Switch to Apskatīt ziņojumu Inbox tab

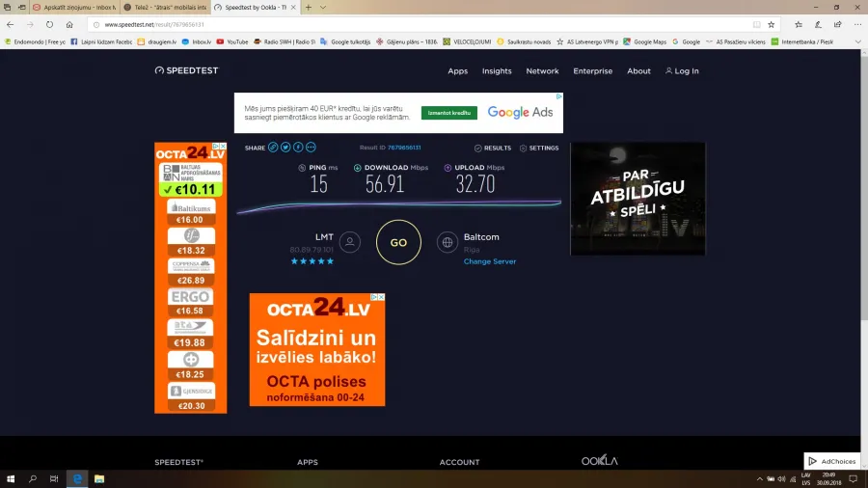click(x=74, y=7)
